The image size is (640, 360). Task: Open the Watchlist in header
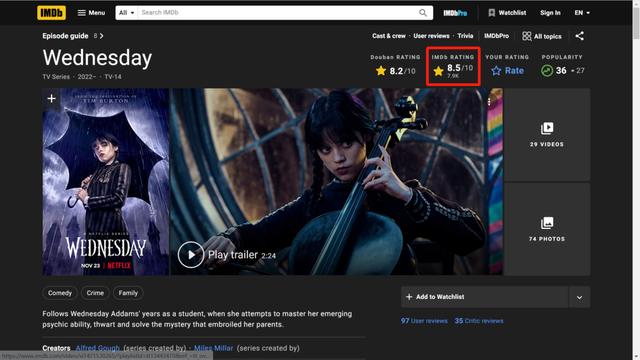coord(507,13)
